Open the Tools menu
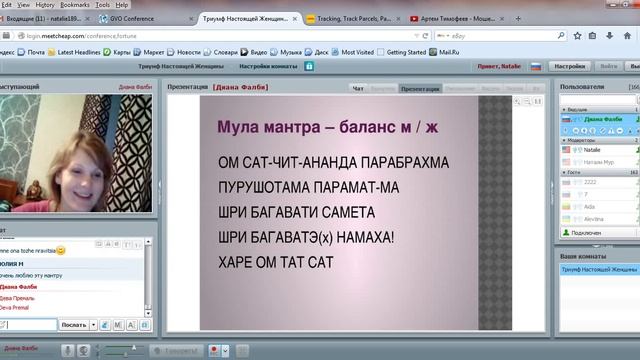 coord(102,5)
